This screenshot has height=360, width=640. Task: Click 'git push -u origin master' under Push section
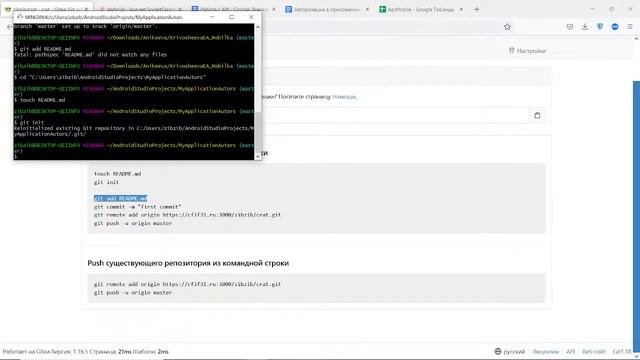pyautogui.click(x=133, y=293)
